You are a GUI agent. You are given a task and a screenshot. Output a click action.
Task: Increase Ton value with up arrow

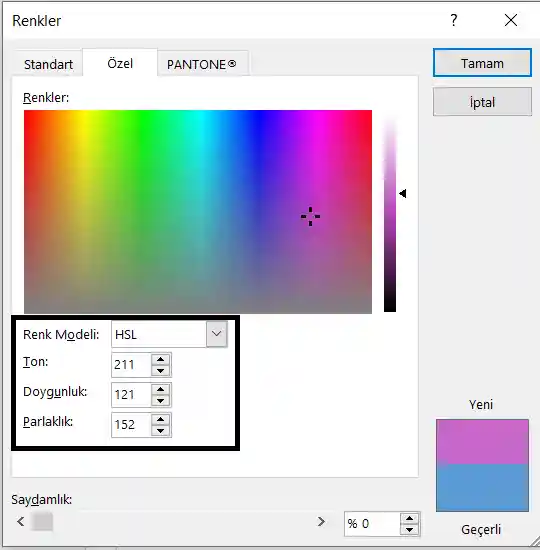pos(161,359)
